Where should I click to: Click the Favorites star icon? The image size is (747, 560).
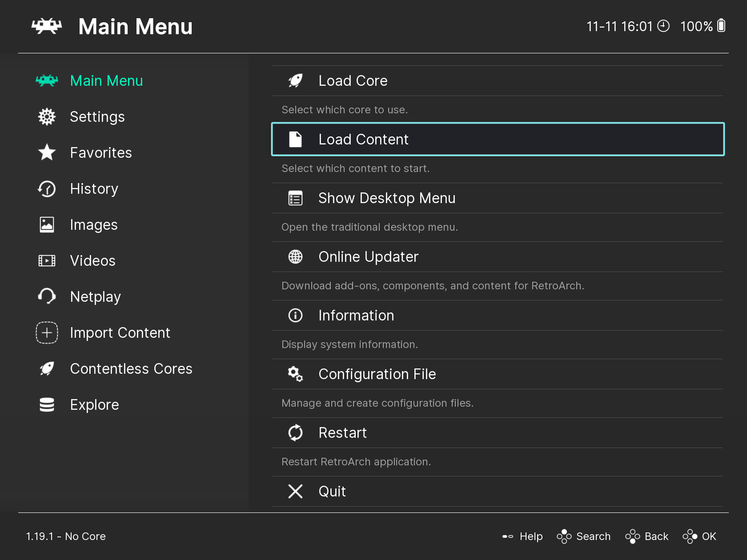(47, 152)
